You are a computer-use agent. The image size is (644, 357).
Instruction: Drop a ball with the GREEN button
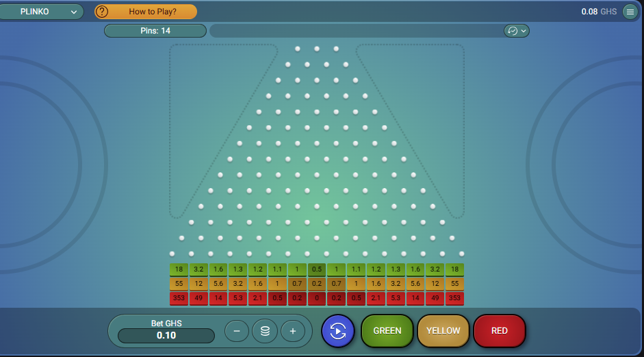pos(387,331)
